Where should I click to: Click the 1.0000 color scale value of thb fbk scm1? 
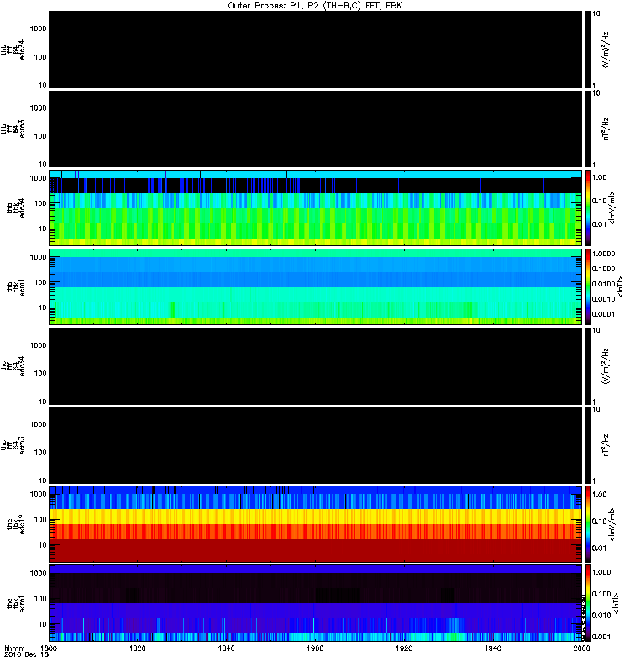point(603,255)
